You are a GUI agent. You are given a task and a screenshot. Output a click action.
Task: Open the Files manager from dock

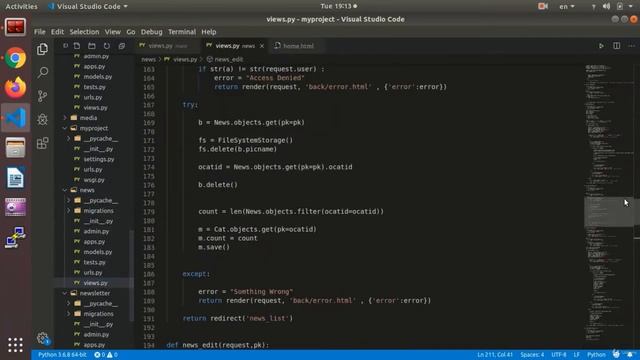tap(16, 148)
